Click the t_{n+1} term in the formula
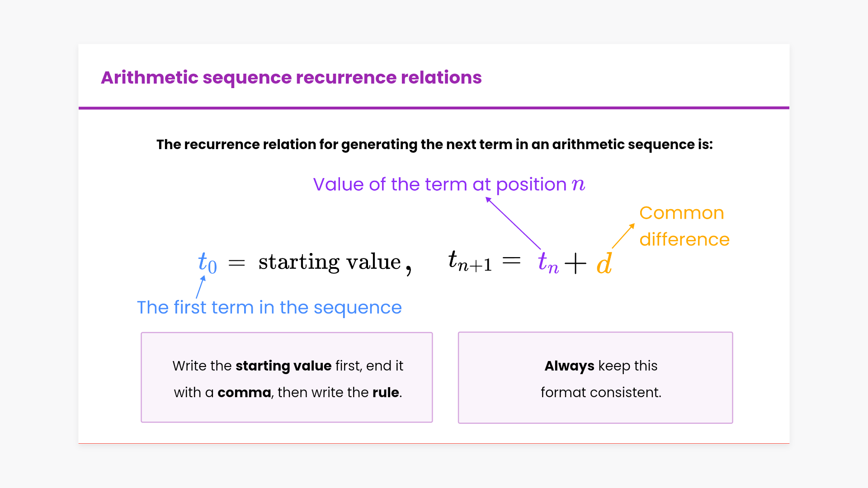Viewport: 868px width, 488px height. (x=469, y=262)
